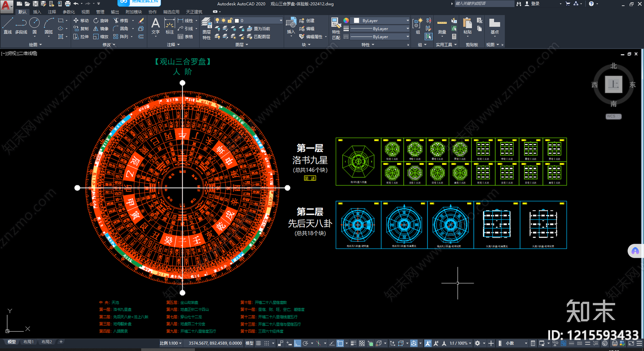The height and width of the screenshot is (351, 644).
Task: Click the Save icon in quick access toolbar
Action: (x=35, y=4)
